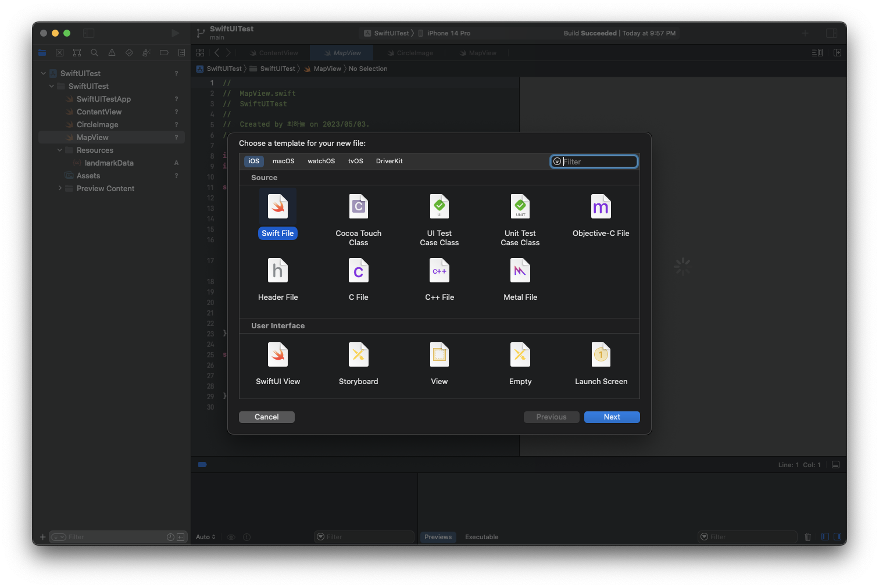Open the source control navigator
The height and width of the screenshot is (588, 879).
coord(59,52)
